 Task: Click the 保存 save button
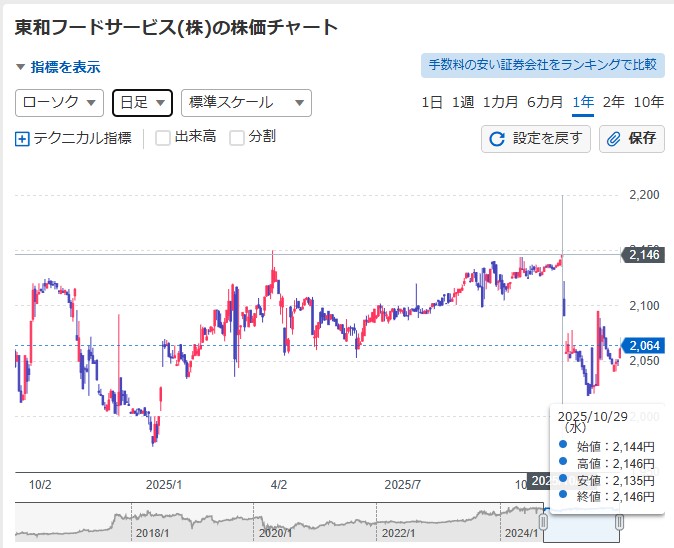[x=632, y=139]
